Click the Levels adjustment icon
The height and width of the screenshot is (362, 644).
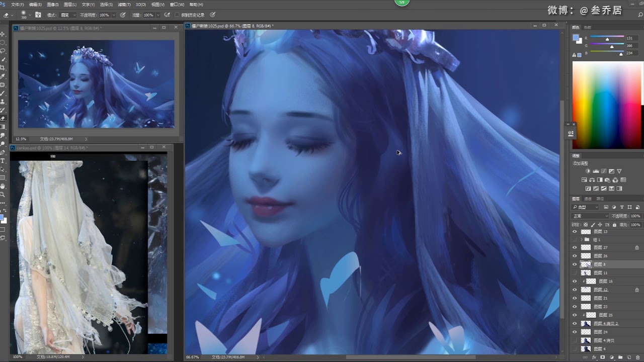[x=596, y=171]
